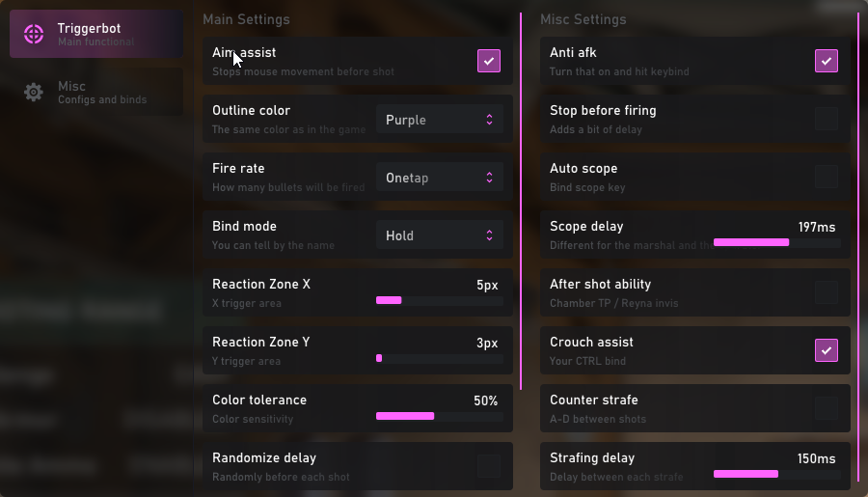Click the Reaction Zone X slider
868x497 pixels.
point(440,301)
